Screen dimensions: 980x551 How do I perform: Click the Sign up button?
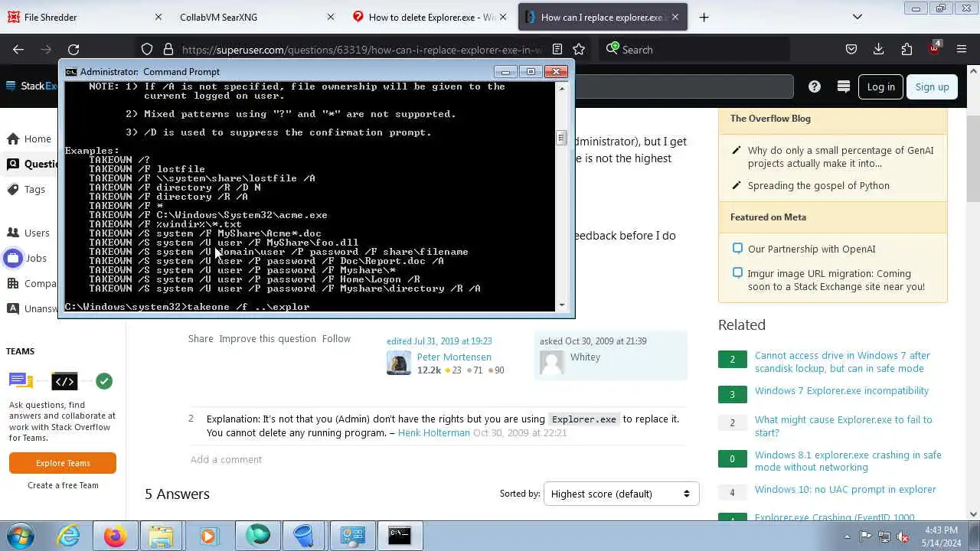click(x=932, y=86)
